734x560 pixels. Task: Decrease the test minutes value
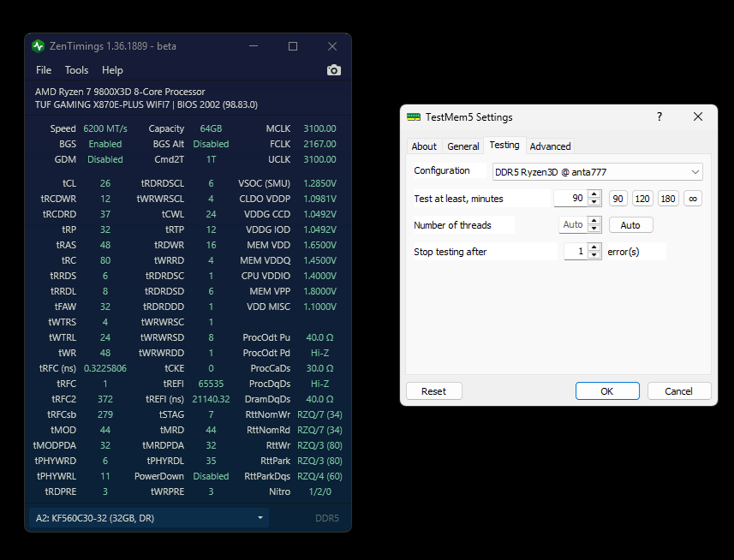click(x=594, y=202)
